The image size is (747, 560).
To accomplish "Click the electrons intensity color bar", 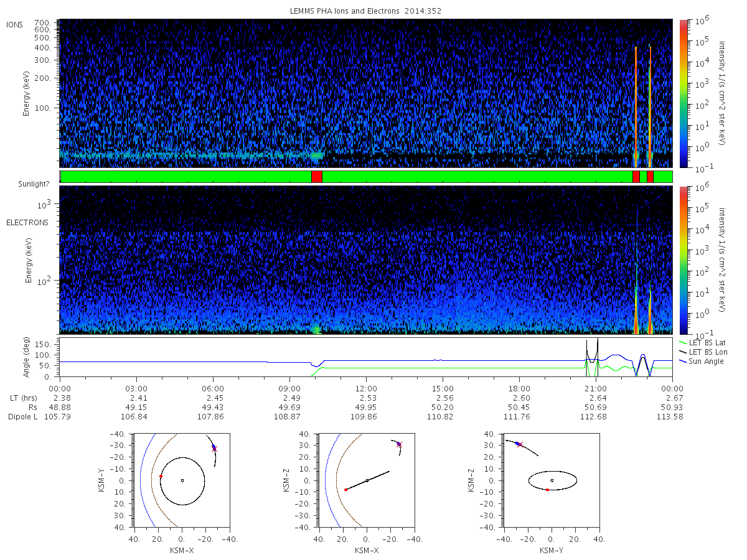I will click(683, 260).
